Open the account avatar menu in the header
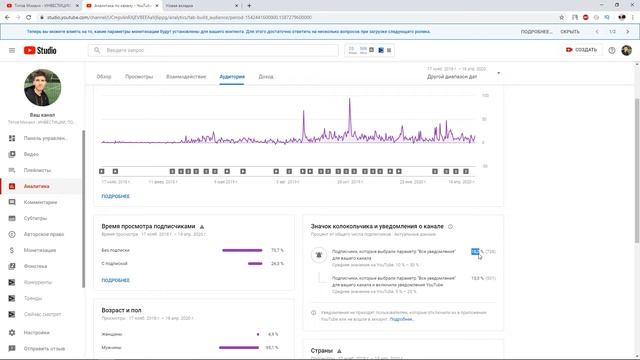This screenshot has height=360, width=640. click(x=627, y=50)
